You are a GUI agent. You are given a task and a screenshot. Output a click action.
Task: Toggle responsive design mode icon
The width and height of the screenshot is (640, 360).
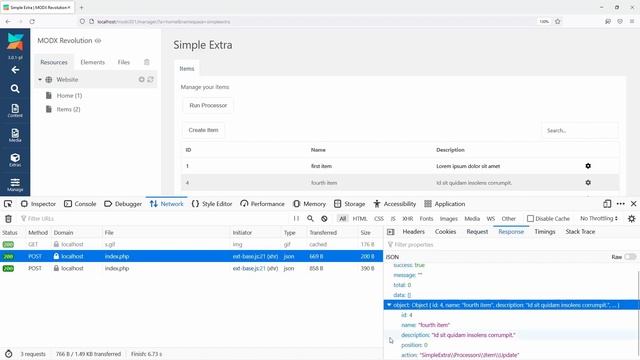click(x=607, y=204)
